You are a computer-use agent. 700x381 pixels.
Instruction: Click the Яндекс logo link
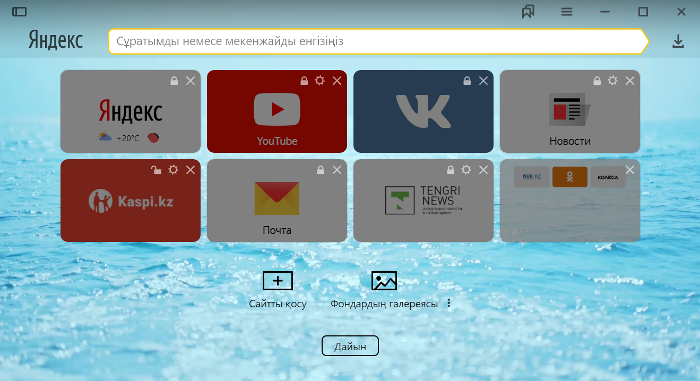[x=56, y=40]
